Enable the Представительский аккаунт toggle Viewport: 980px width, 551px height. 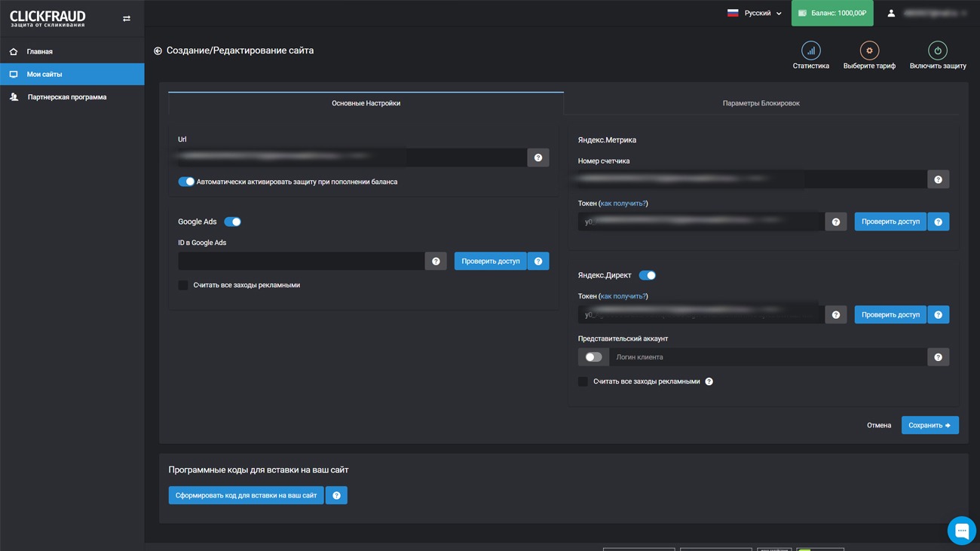coord(593,357)
